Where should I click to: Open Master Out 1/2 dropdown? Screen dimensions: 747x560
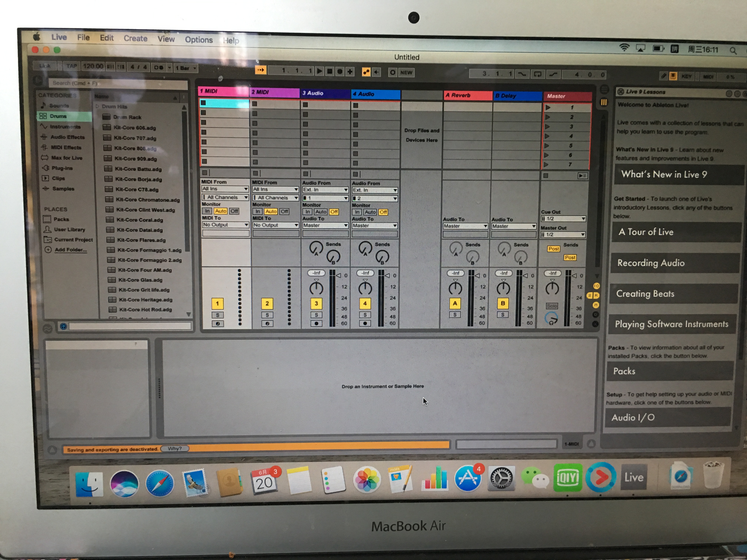coord(563,235)
